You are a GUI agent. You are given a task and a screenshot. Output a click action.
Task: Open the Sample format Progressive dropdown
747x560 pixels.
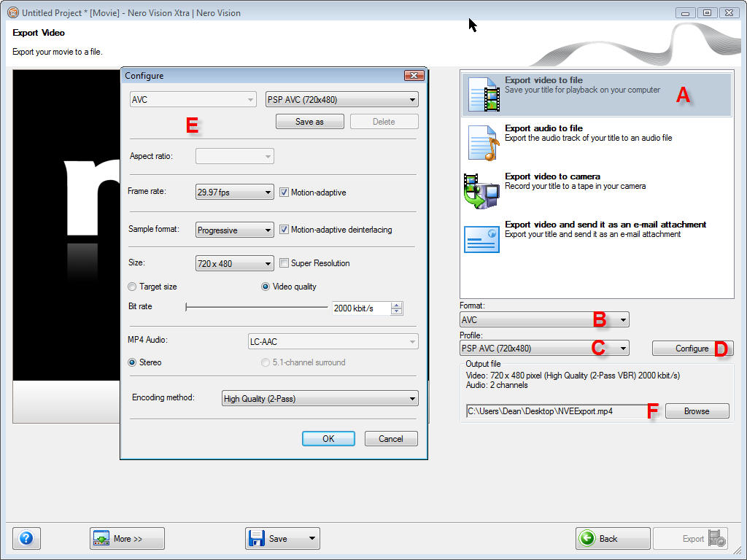pos(234,230)
